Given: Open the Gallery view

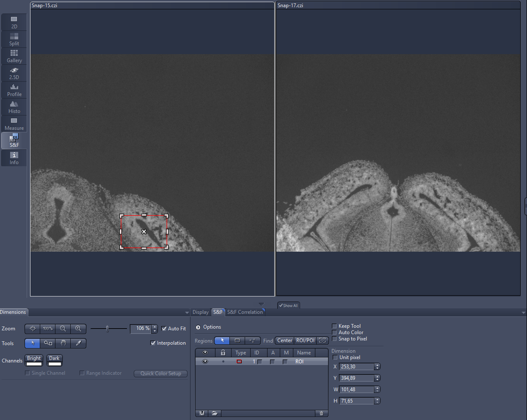Looking at the screenshot, I should pos(14,56).
